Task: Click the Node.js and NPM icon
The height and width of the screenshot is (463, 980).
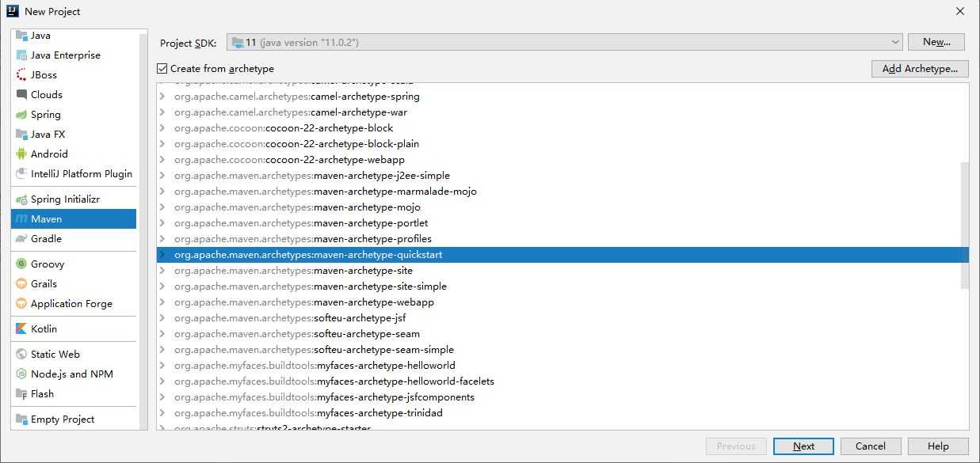Action: [21, 374]
